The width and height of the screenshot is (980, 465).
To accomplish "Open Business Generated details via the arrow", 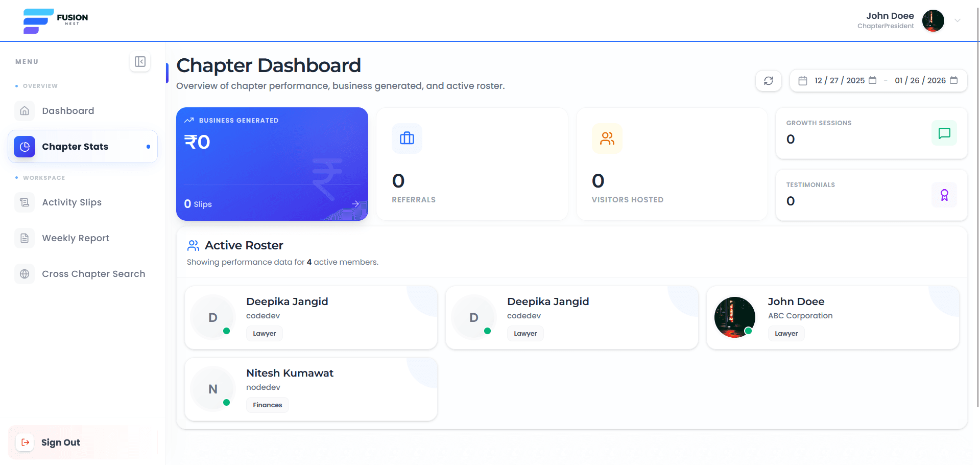I will 355,204.
